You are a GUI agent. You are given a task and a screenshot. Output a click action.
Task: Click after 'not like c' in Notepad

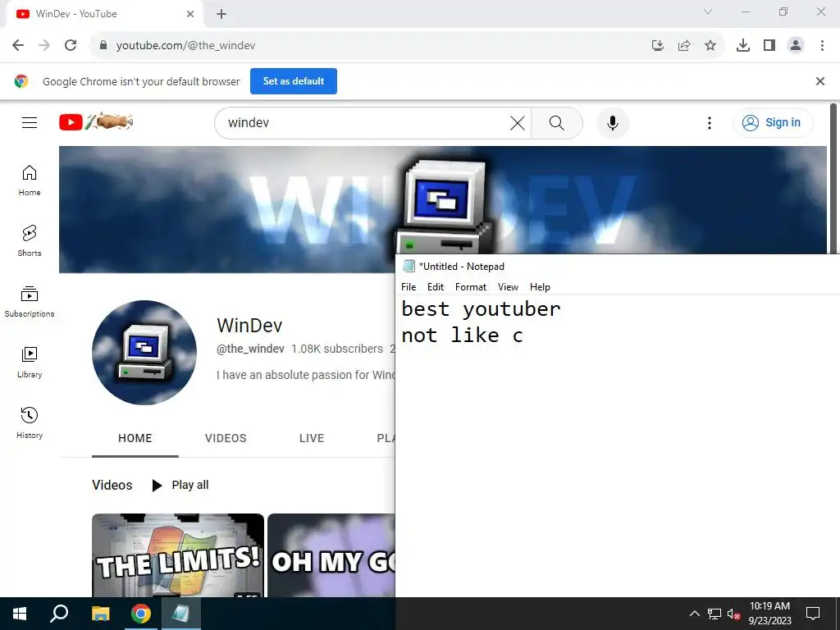525,336
